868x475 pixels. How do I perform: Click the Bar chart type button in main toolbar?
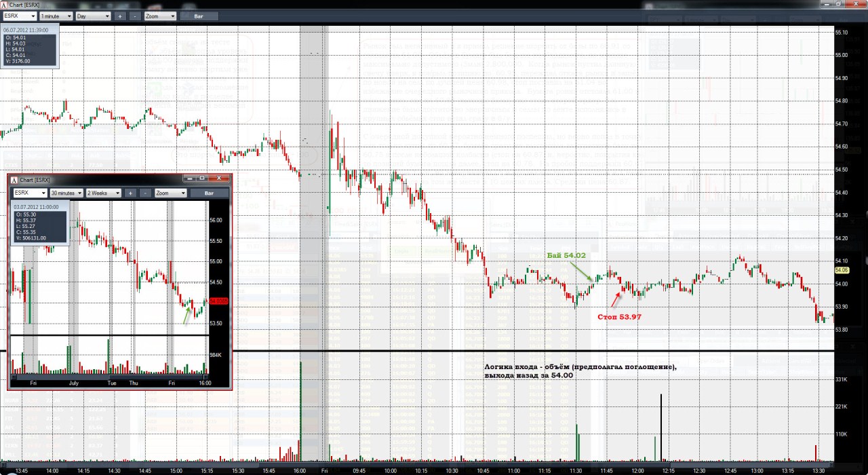pyautogui.click(x=199, y=16)
